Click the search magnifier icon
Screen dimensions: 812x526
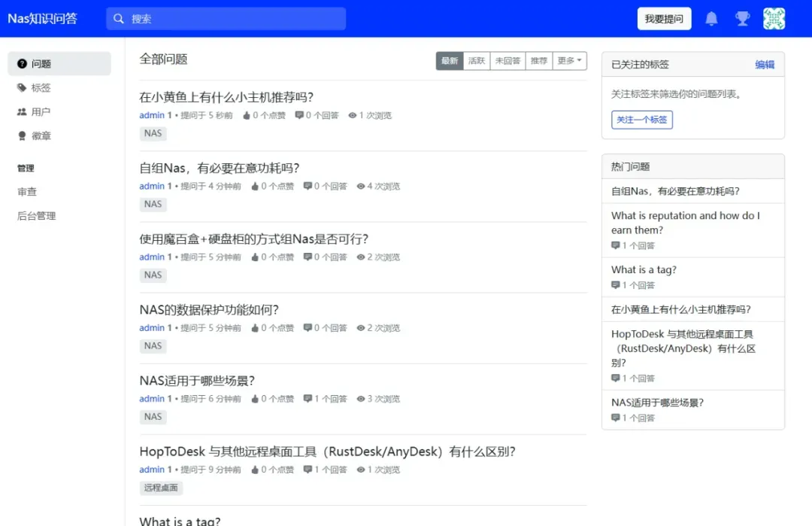(x=119, y=19)
